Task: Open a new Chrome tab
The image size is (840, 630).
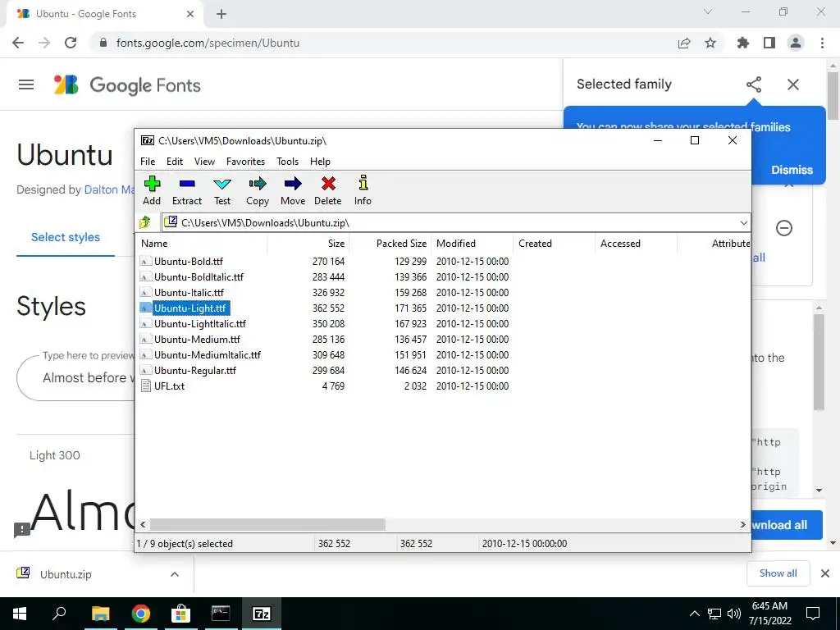Action: (221, 14)
